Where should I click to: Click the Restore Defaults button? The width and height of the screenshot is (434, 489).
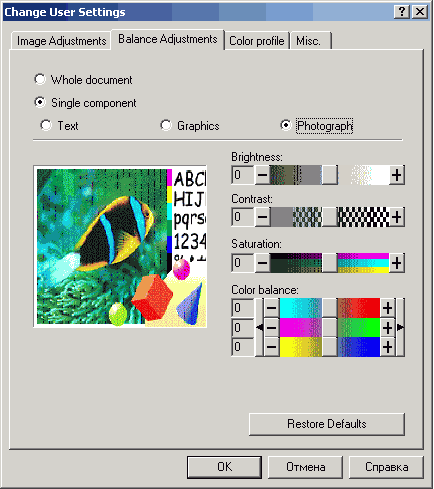click(x=327, y=424)
